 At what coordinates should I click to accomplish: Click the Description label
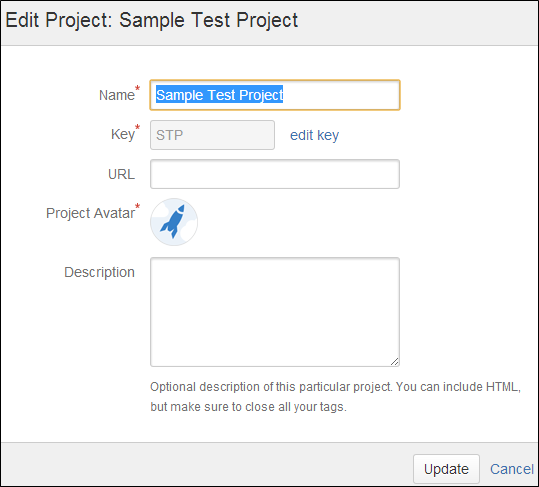coord(99,272)
